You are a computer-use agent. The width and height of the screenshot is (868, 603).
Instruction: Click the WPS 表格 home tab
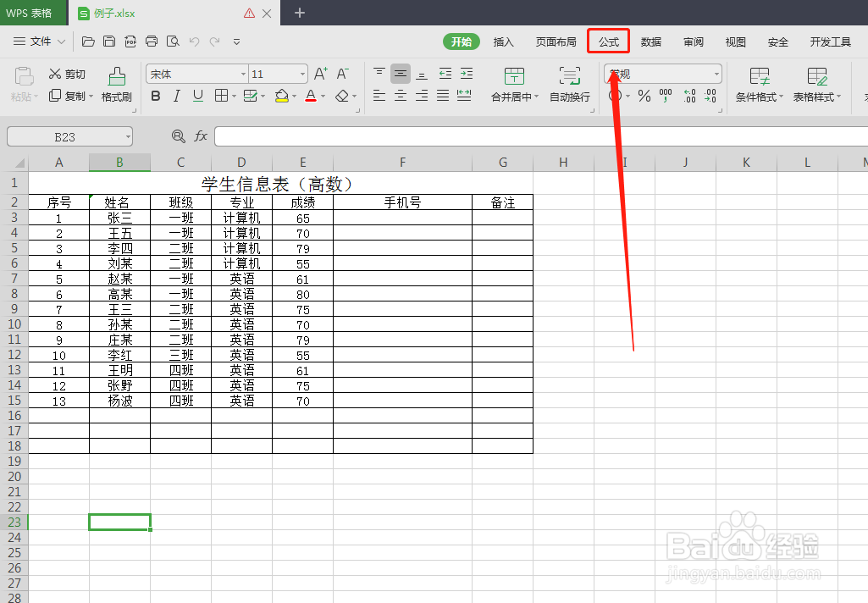click(33, 13)
